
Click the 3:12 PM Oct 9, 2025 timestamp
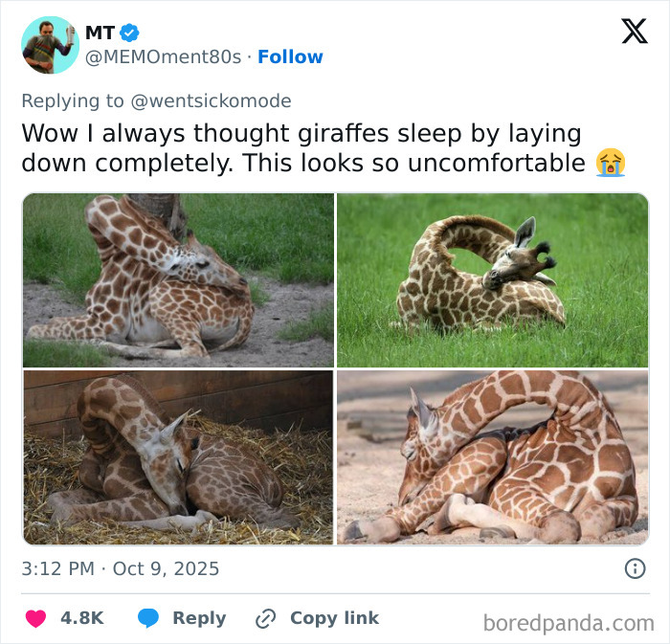click(x=121, y=568)
